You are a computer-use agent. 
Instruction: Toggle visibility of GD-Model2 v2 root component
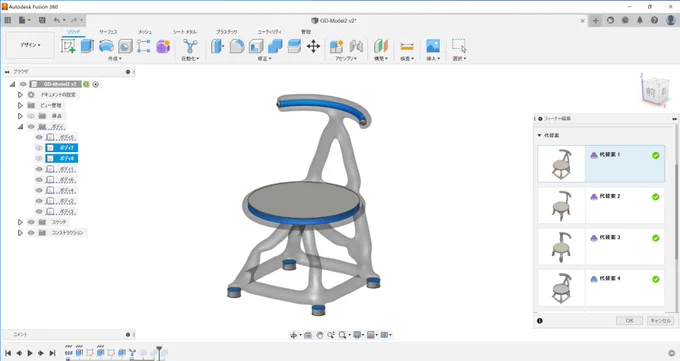coord(23,84)
